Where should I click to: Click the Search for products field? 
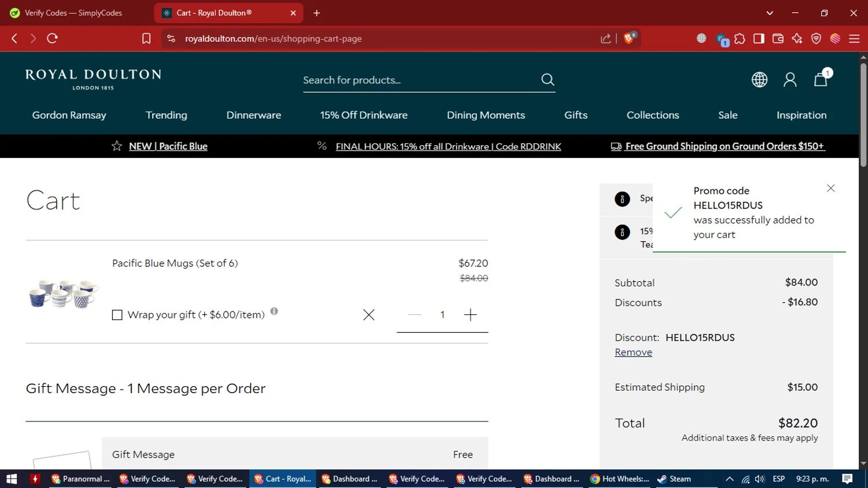tap(420, 80)
